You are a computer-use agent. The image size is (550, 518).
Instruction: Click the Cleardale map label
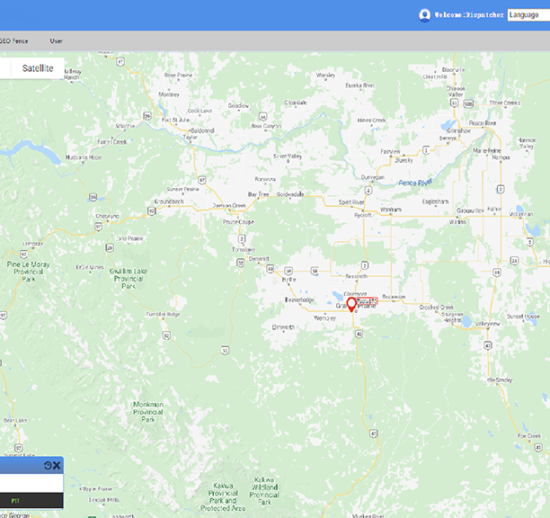pos(295,102)
